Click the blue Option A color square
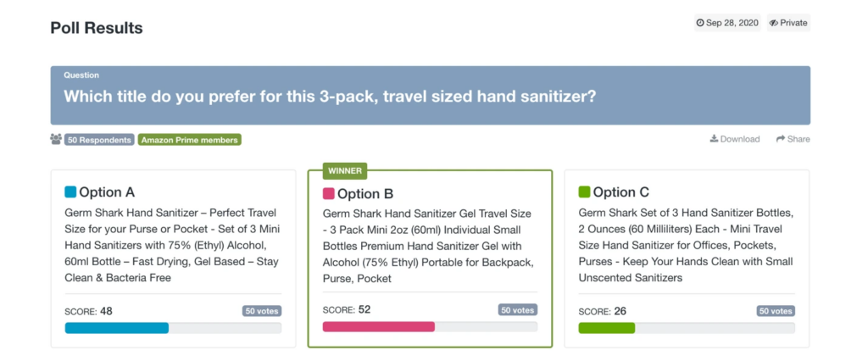868x361 pixels. [x=70, y=192]
